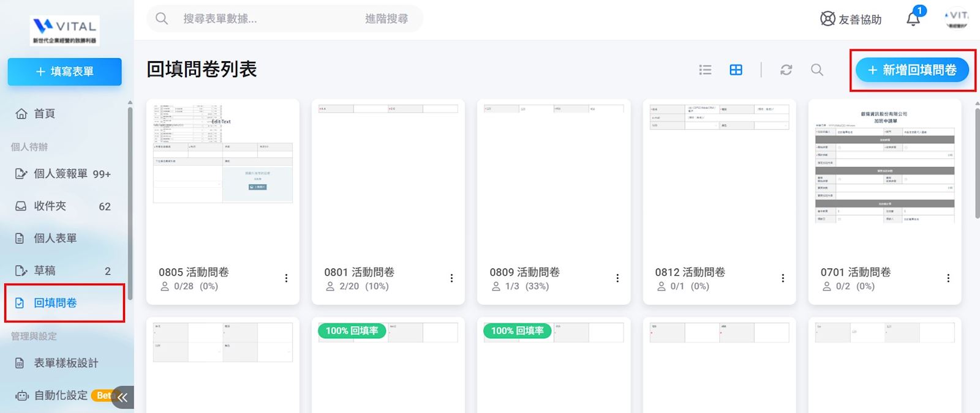Open the notification bell
980x413 pixels.
[913, 19]
